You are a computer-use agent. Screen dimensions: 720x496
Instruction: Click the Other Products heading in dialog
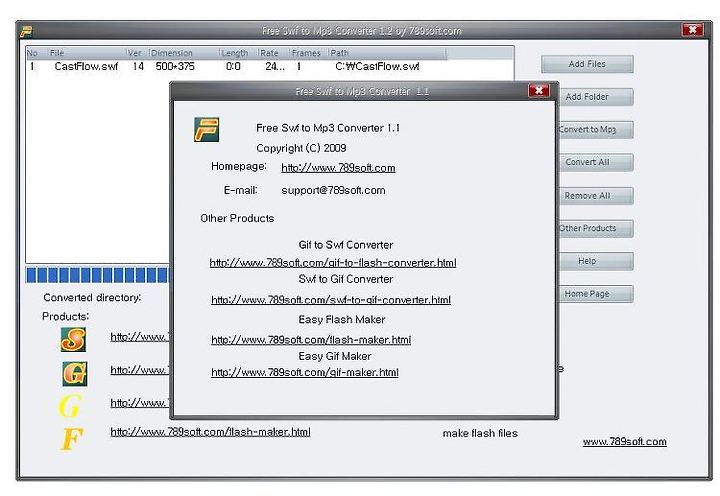tap(237, 219)
